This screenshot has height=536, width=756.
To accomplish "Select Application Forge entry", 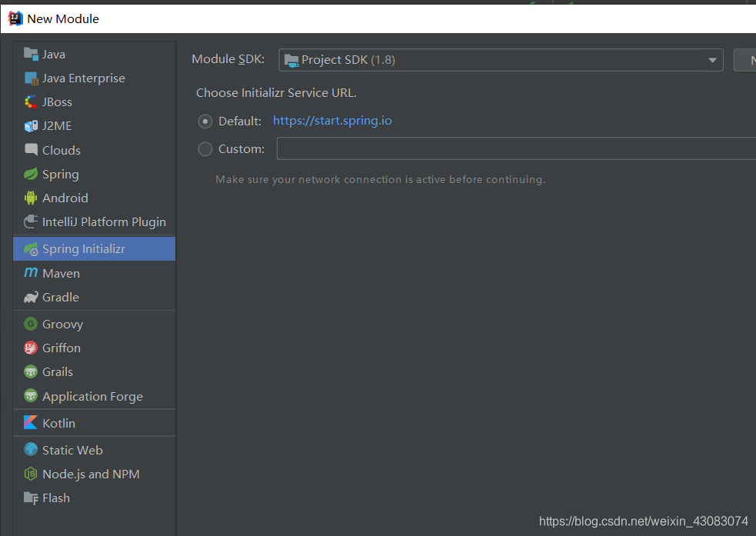I will [95, 396].
